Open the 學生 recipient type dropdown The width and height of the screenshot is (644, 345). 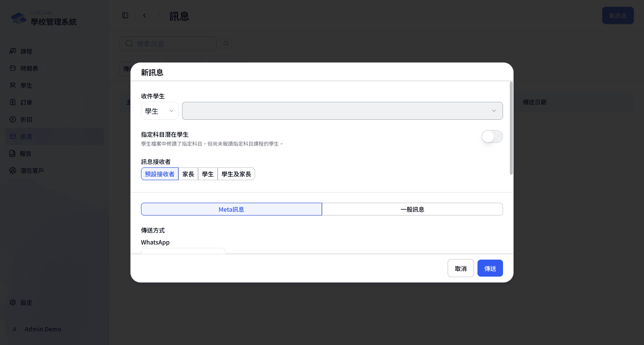[160, 111]
